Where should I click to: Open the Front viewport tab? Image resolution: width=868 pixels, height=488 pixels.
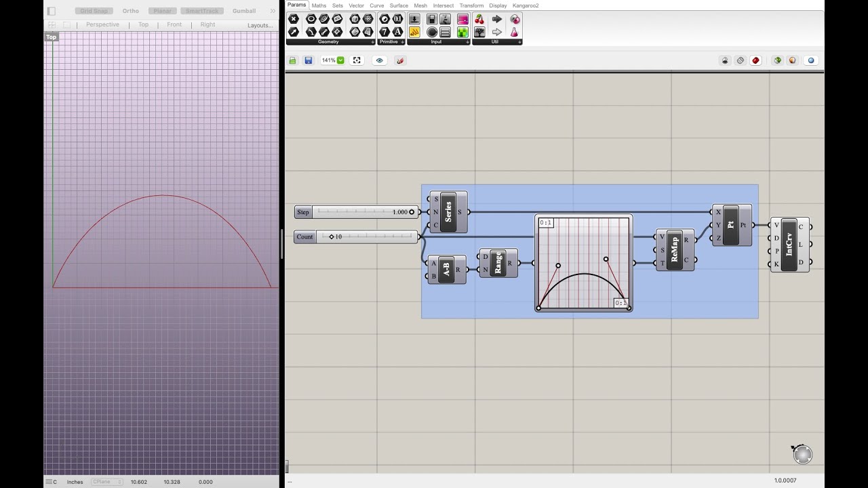point(174,24)
